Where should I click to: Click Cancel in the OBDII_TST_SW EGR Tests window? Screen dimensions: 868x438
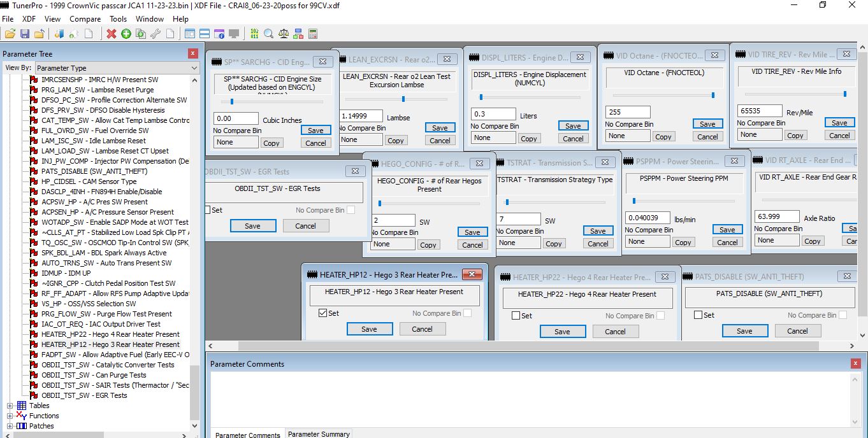[305, 226]
